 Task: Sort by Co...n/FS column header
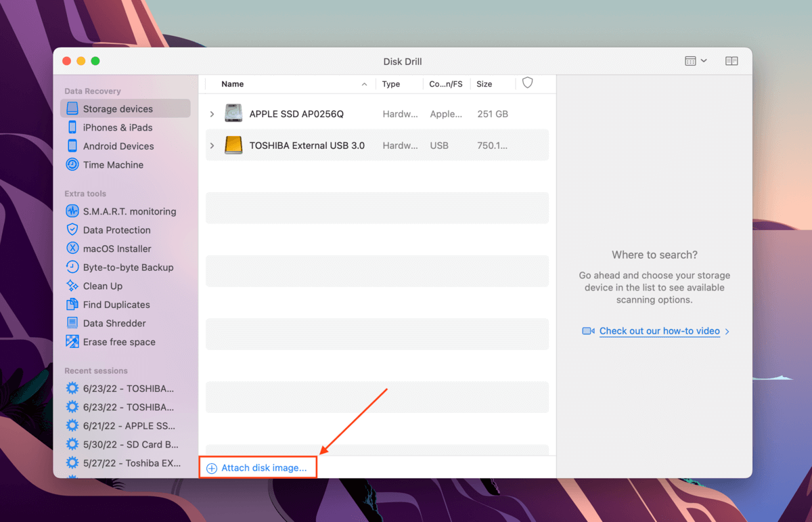click(x=446, y=84)
